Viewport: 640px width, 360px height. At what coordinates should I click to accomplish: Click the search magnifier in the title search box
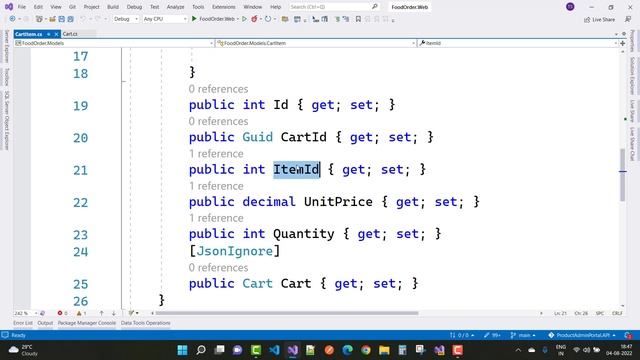pos(375,7)
